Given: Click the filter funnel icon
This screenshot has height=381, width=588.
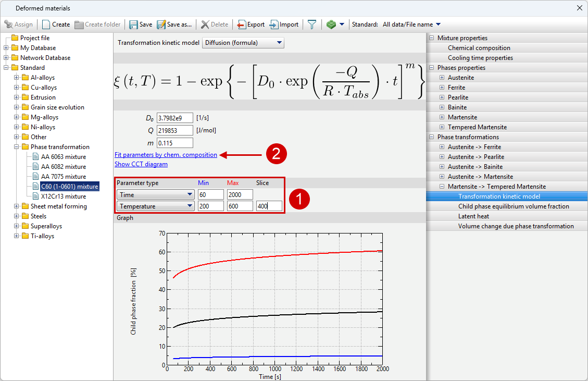Looking at the screenshot, I should (312, 24).
